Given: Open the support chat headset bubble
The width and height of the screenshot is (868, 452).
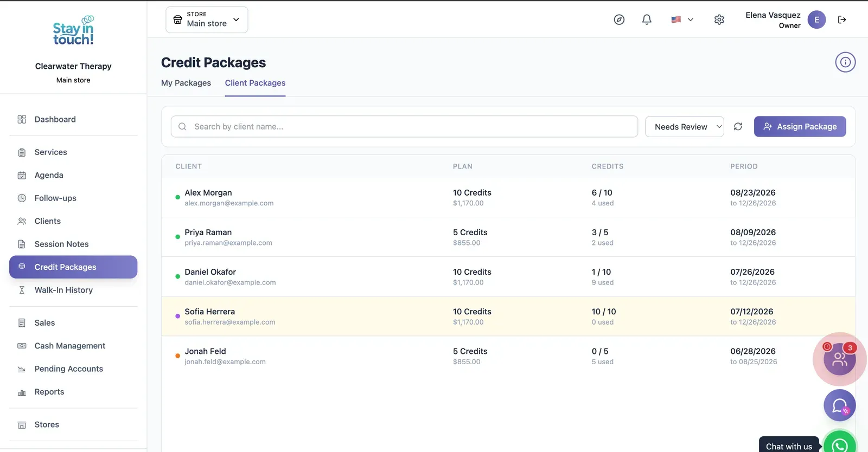Looking at the screenshot, I should (x=840, y=405).
